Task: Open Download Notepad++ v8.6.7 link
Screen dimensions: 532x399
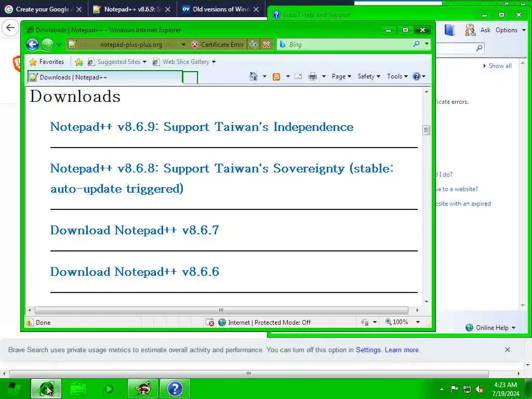Action: pos(135,230)
